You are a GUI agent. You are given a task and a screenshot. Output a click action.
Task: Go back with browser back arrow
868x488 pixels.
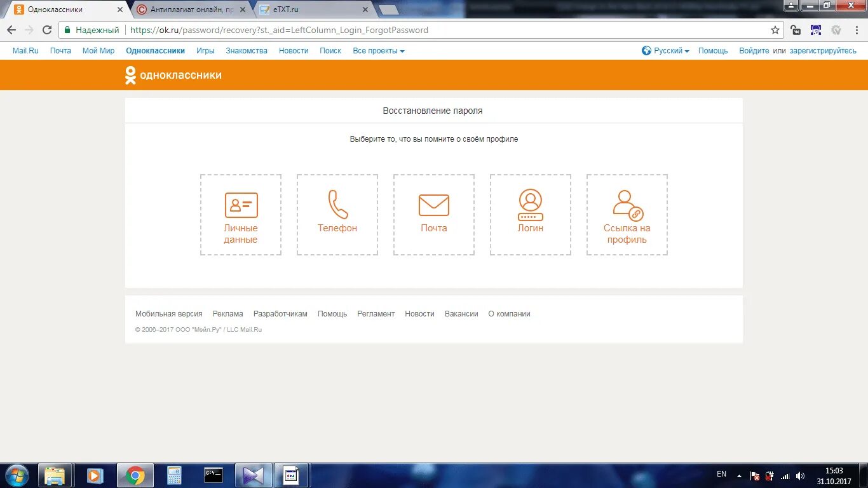[11, 30]
